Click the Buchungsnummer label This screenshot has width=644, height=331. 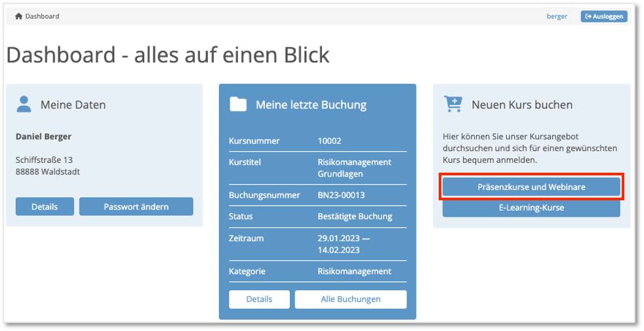(x=264, y=195)
